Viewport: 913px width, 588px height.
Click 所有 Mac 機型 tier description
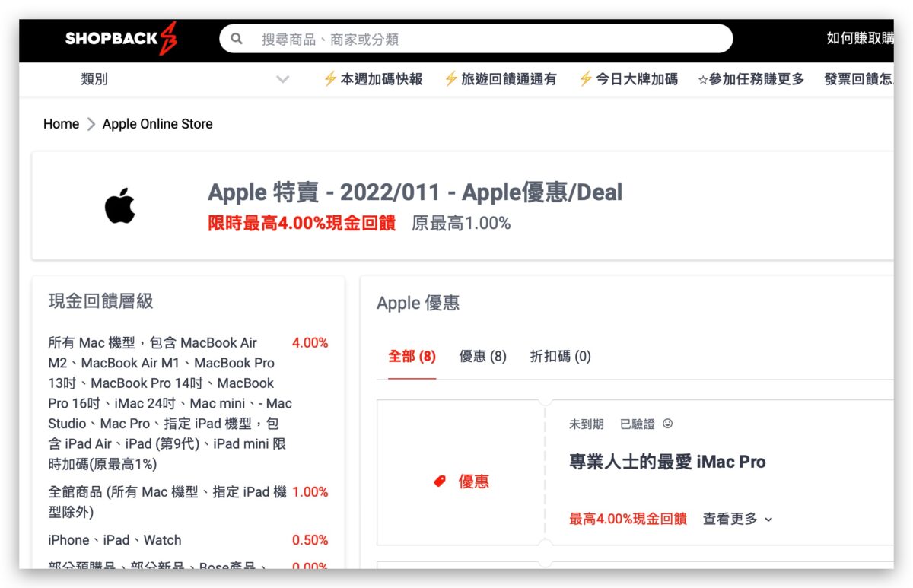170,403
